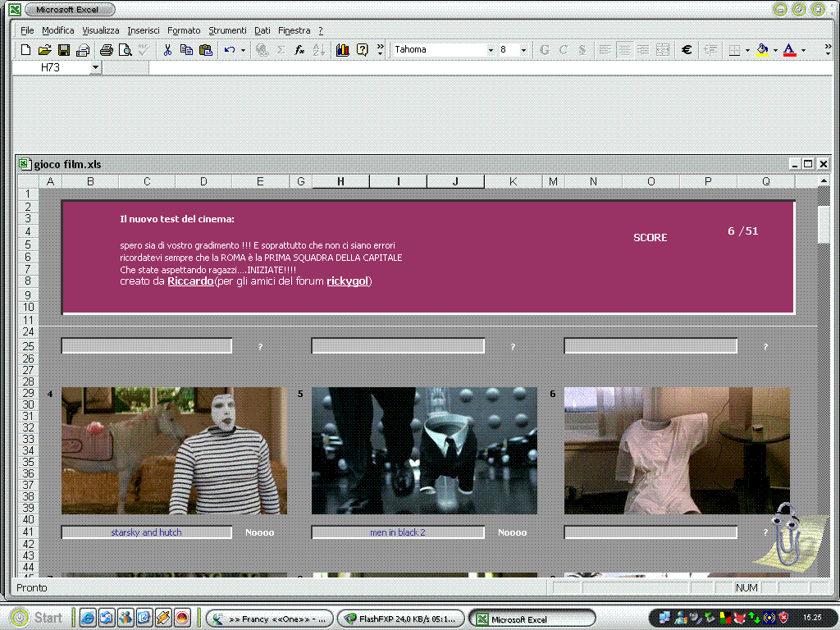Show more standard toolbar buttons
This screenshot has width=840, height=630.
[381, 50]
